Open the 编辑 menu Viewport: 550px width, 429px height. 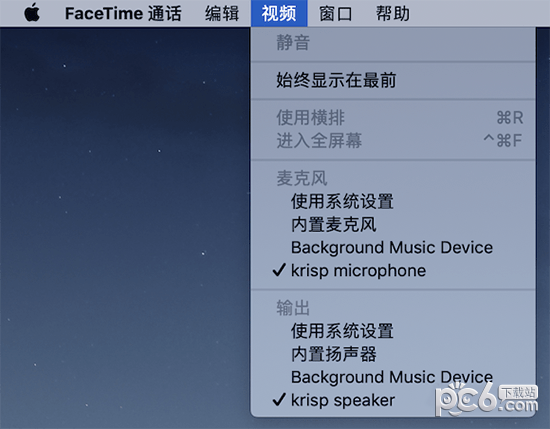tap(222, 13)
